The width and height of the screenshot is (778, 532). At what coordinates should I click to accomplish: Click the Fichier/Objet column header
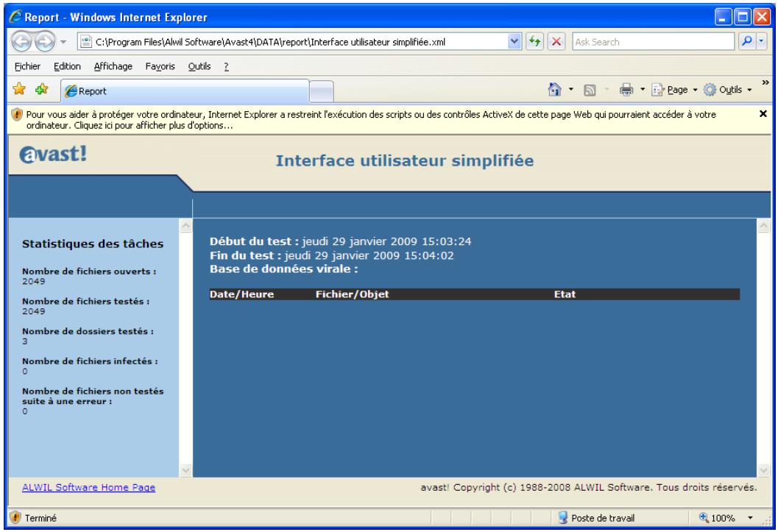tap(353, 294)
